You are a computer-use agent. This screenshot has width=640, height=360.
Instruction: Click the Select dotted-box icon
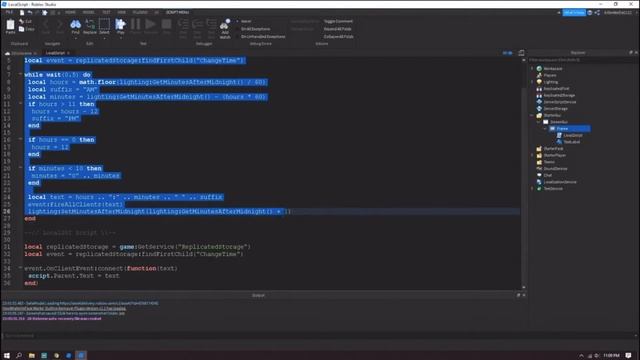click(x=104, y=24)
